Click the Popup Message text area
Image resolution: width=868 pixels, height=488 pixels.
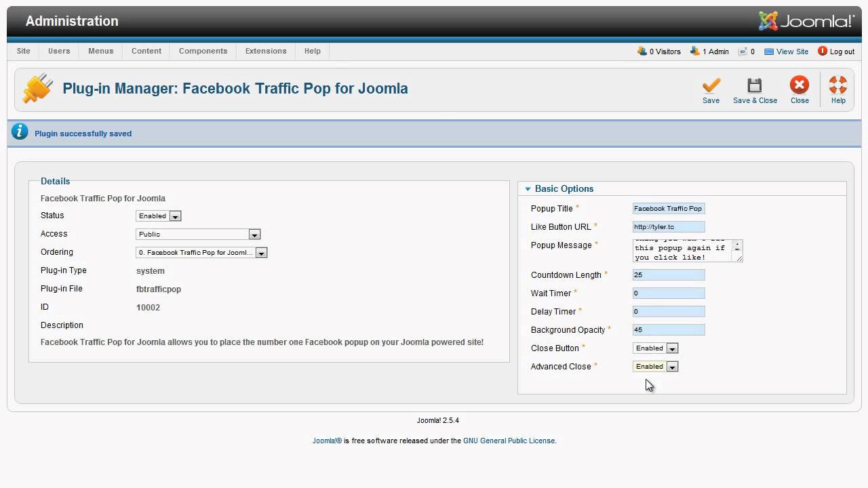[688, 250]
